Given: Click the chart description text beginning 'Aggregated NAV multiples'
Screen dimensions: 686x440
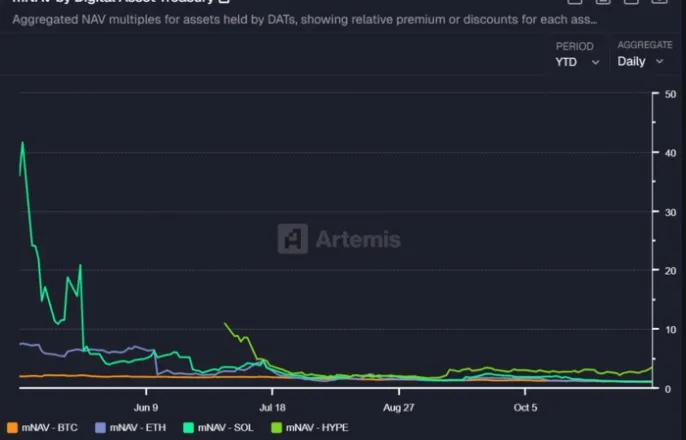Looking at the screenshot, I should coord(304,20).
